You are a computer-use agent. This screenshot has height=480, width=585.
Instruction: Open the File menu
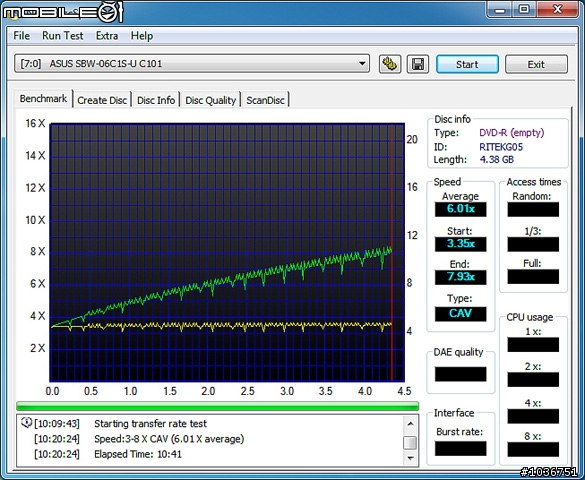(x=21, y=36)
